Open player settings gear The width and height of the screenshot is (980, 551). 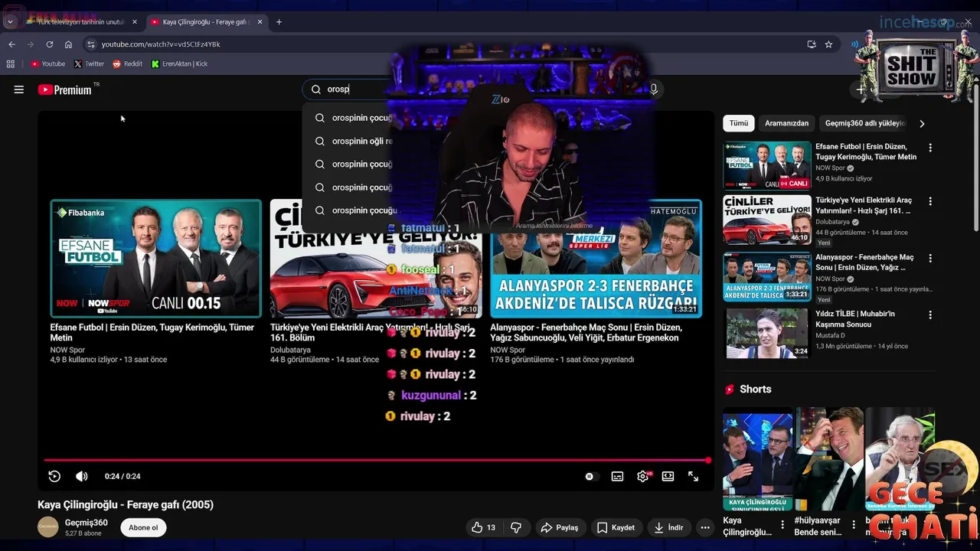(643, 476)
